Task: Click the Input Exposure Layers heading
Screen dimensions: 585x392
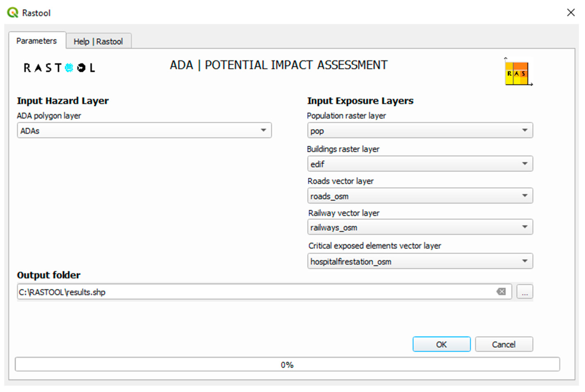Action: coord(360,101)
